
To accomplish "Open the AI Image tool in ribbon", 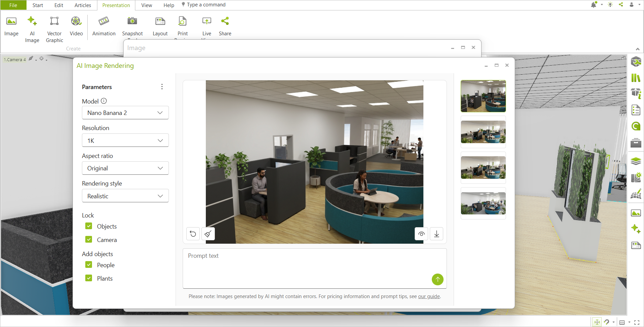I will point(32,29).
